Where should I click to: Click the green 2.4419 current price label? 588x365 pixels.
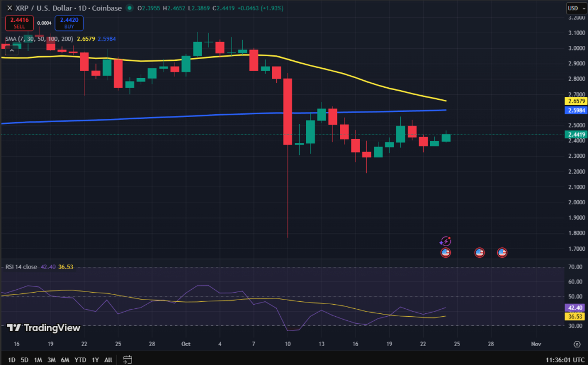tap(575, 134)
